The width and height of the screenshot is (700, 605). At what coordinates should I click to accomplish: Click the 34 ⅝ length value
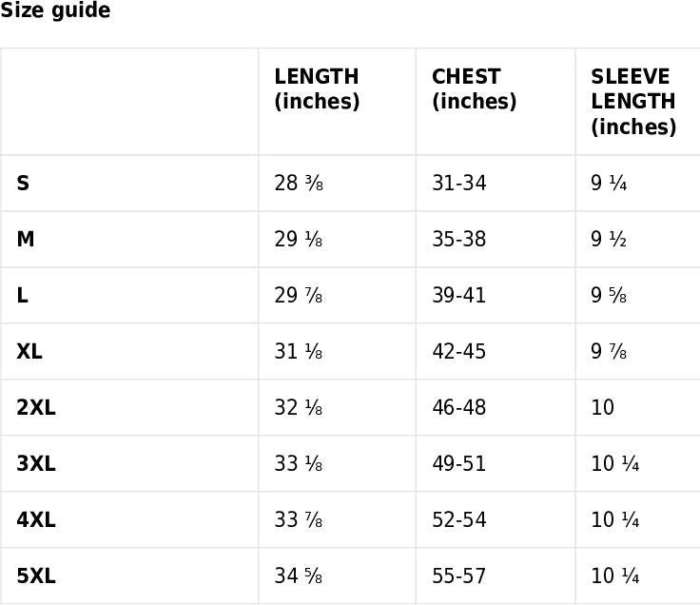pos(299,576)
